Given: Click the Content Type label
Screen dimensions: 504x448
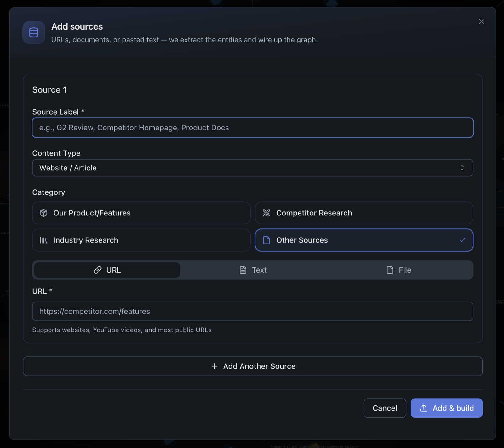Looking at the screenshot, I should pyautogui.click(x=56, y=153).
